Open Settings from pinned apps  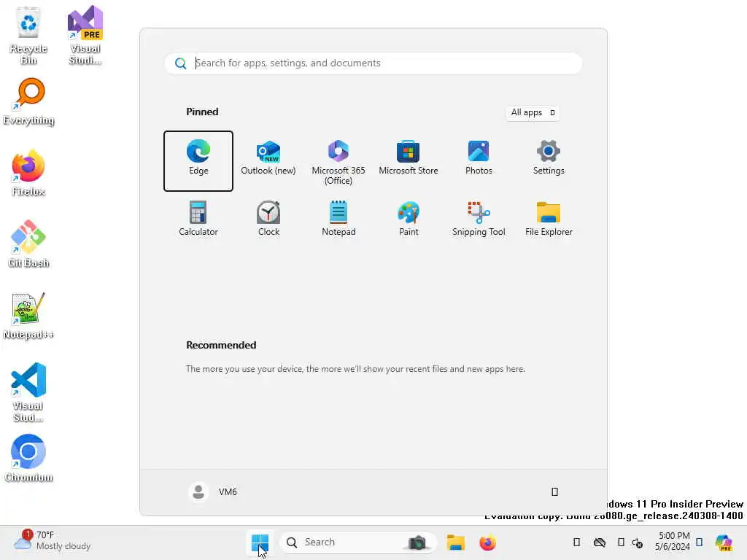pos(549,160)
